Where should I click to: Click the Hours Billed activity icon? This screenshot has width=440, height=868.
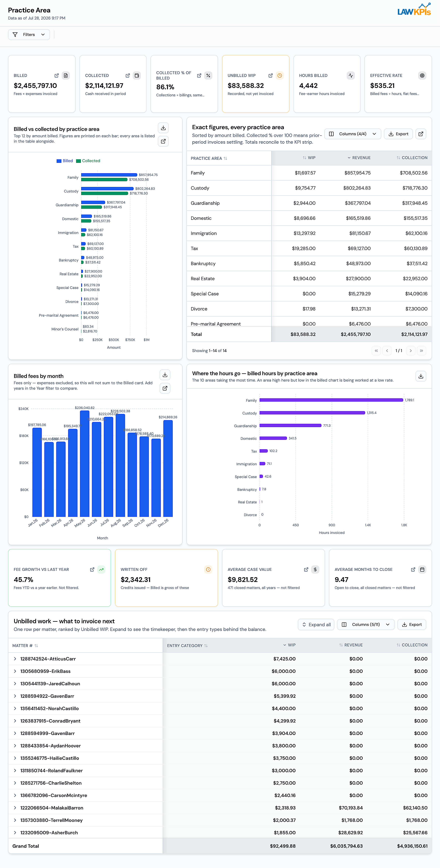(x=351, y=75)
